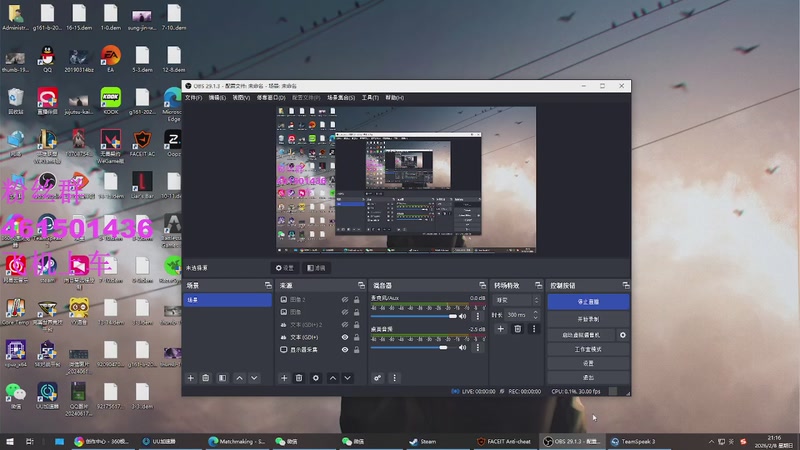Screen dimensions: 800x450
Task: Click the 停止直播 button
Action: [x=588, y=302]
